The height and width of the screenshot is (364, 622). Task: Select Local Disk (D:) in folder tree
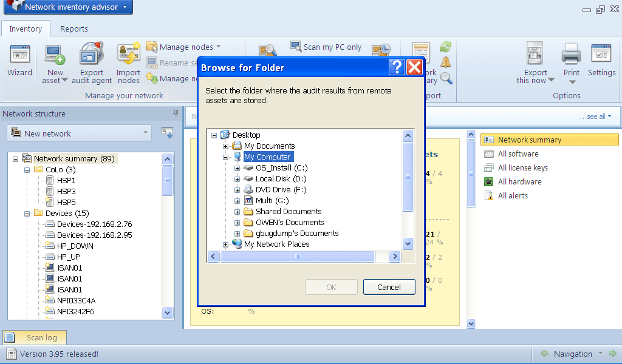(281, 178)
